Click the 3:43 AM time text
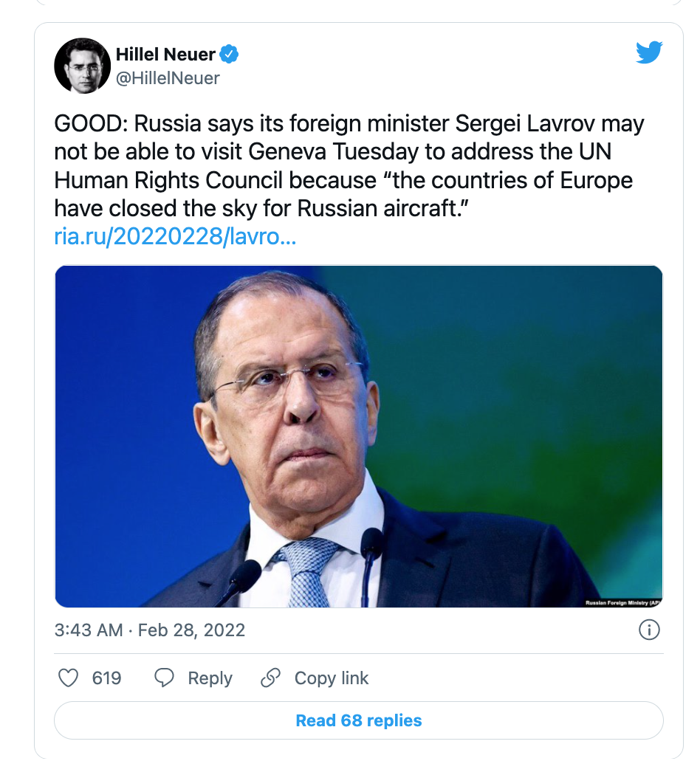This screenshot has height=775, width=700. point(89,630)
